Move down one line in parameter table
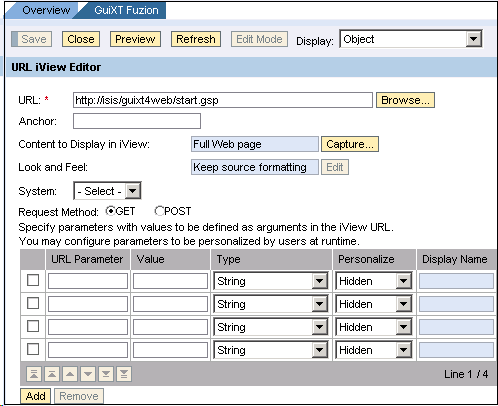 pyautogui.click(x=88, y=374)
